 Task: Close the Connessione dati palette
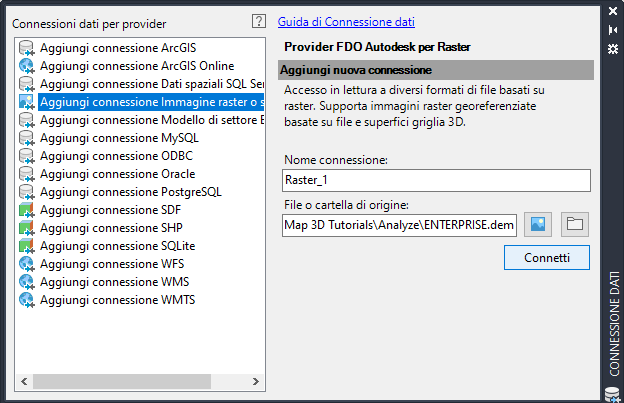click(x=613, y=13)
